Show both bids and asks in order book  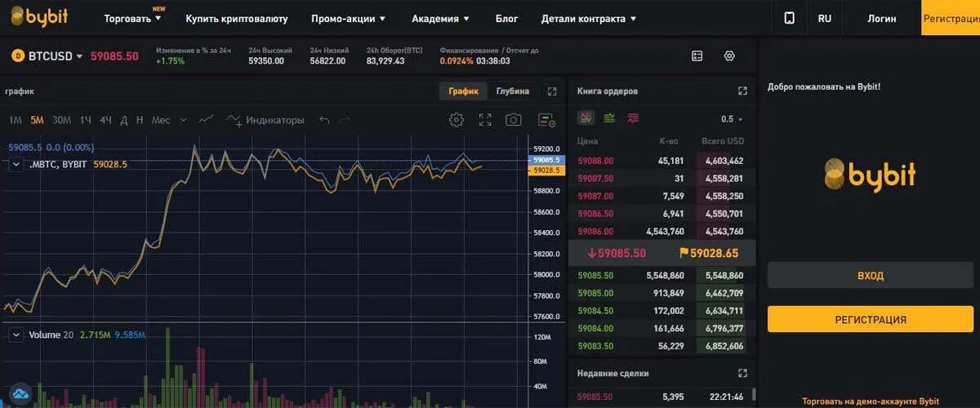pyautogui.click(x=586, y=118)
